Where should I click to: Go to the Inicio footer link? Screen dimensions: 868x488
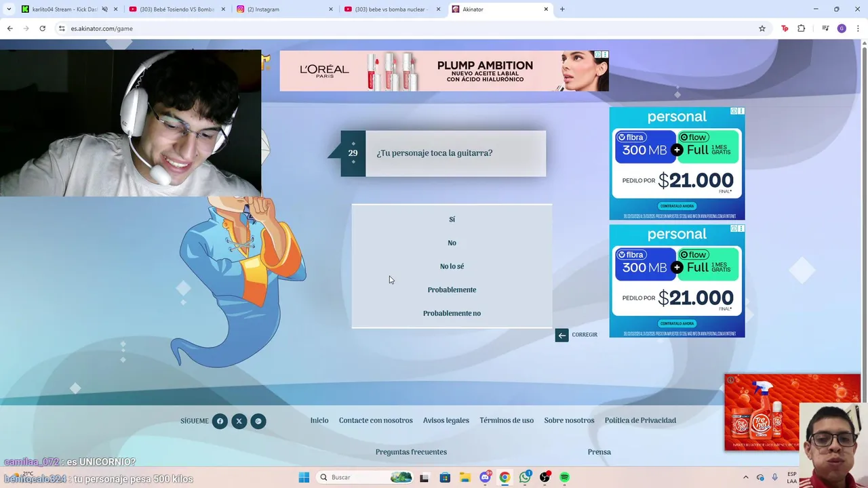tap(319, 420)
